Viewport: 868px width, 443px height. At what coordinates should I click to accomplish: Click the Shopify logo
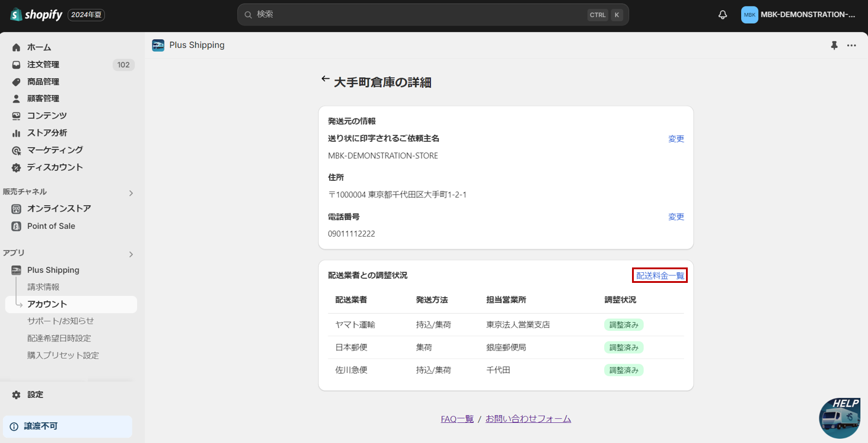36,15
